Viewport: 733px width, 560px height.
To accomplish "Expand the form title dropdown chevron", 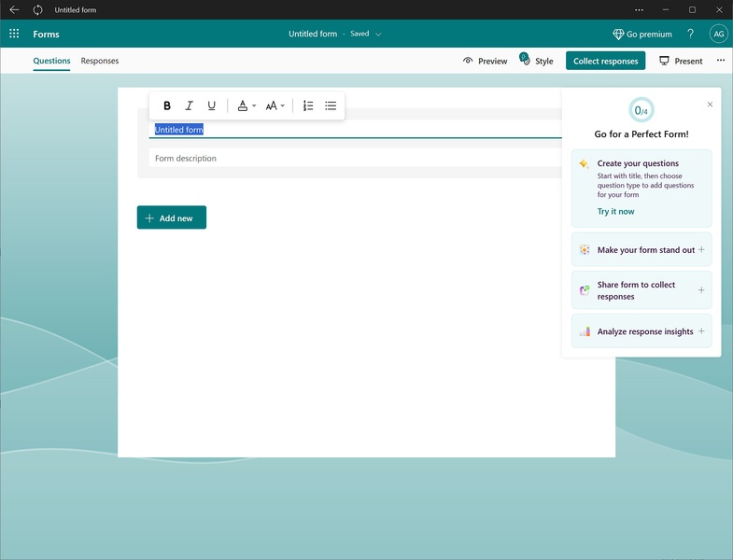I will tap(378, 35).
